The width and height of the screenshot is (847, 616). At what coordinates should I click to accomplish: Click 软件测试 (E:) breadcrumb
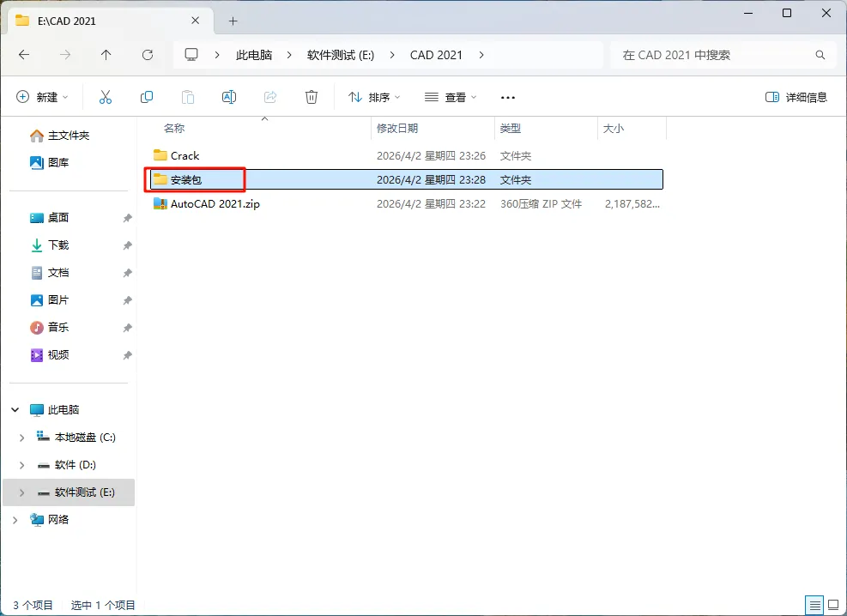point(341,55)
